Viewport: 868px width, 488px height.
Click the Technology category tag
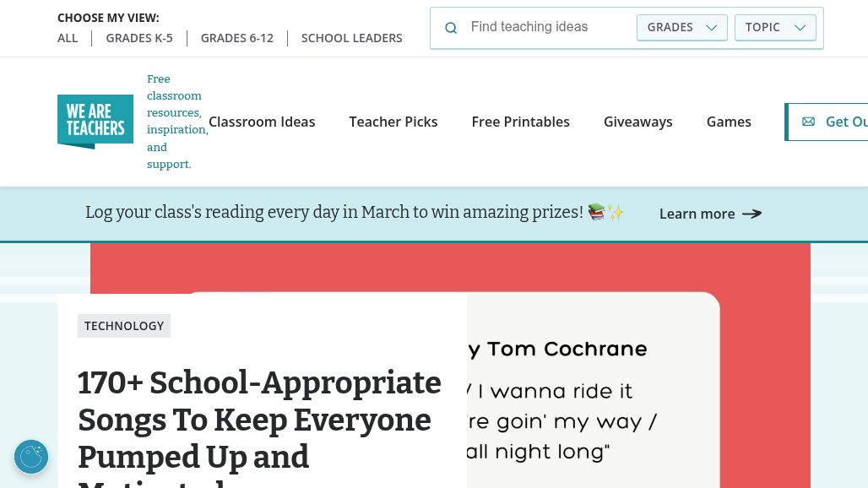(124, 326)
